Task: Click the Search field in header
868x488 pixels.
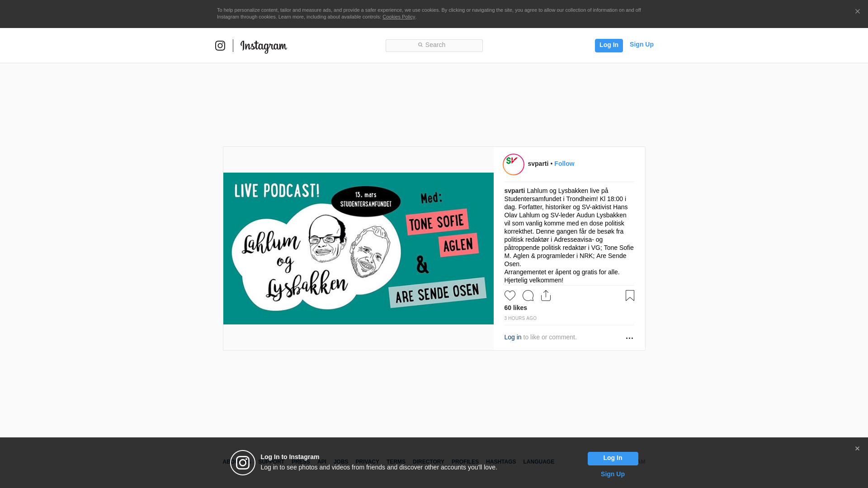Action: pyautogui.click(x=434, y=45)
